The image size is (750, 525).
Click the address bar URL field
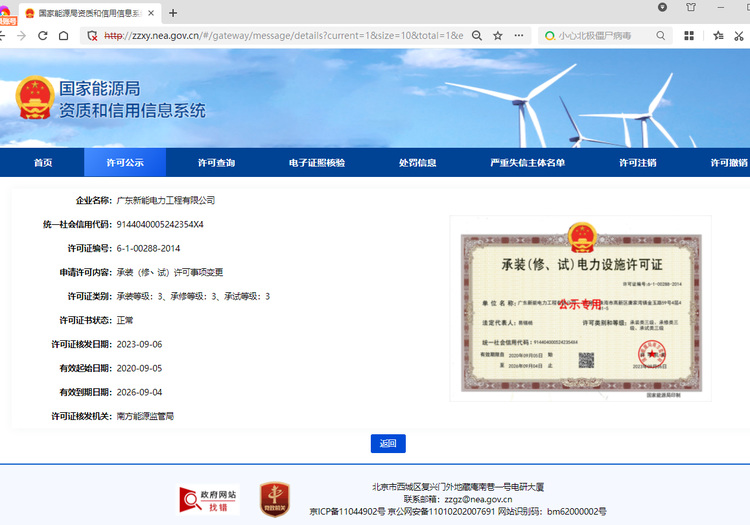[x=284, y=35]
